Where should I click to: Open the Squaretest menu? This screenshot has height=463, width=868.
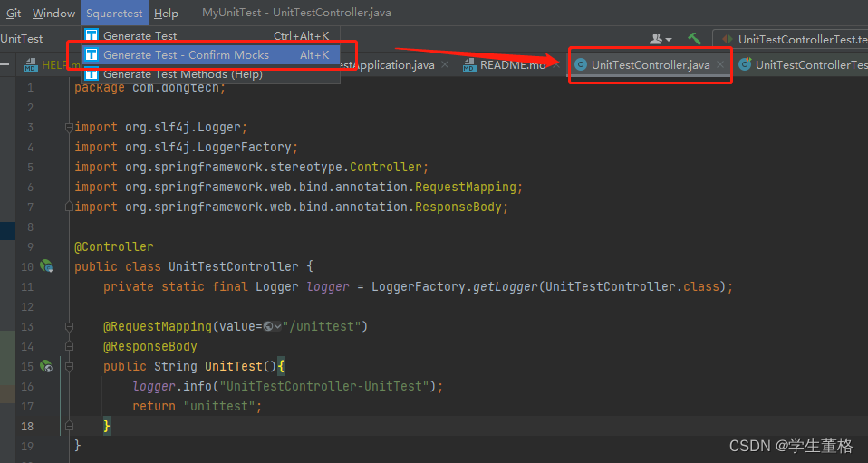click(x=114, y=13)
